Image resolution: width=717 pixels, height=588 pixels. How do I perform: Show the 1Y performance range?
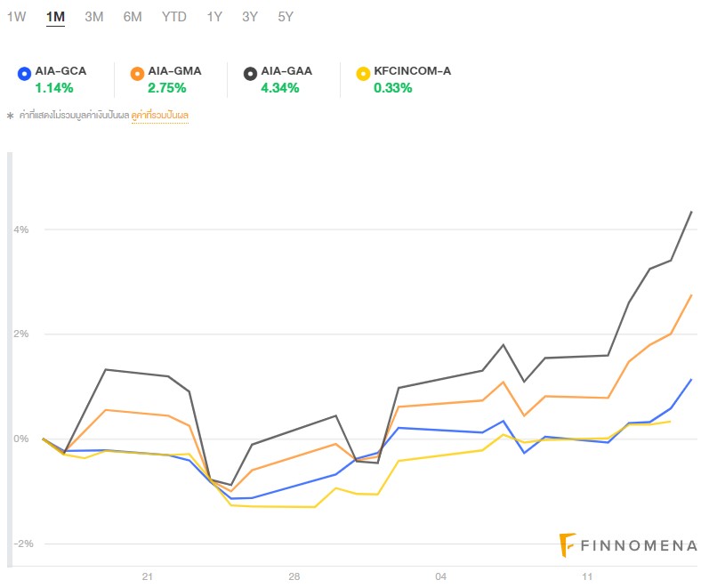point(214,17)
